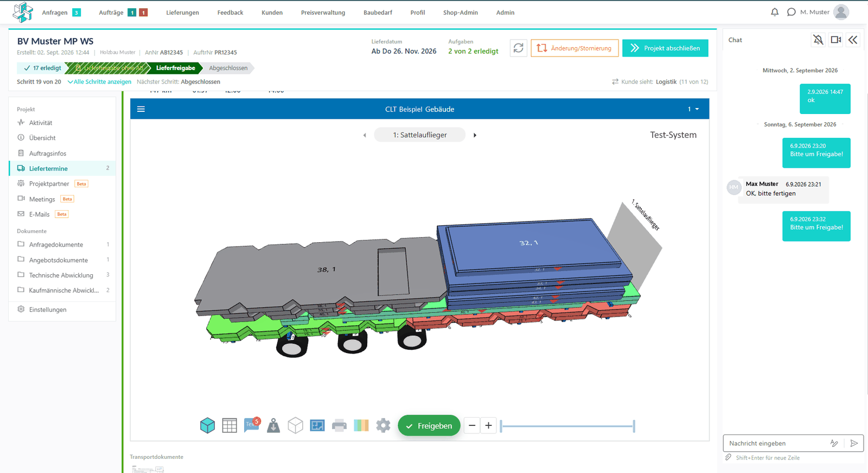Select the 17 erledigt step

(42, 68)
